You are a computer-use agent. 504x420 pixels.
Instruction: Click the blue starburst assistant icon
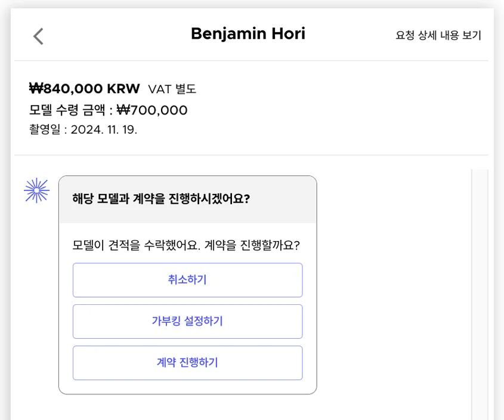point(36,190)
